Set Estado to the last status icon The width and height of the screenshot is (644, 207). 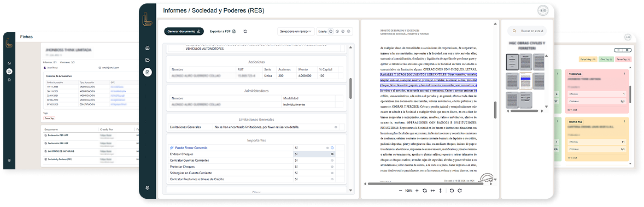pos(349,31)
